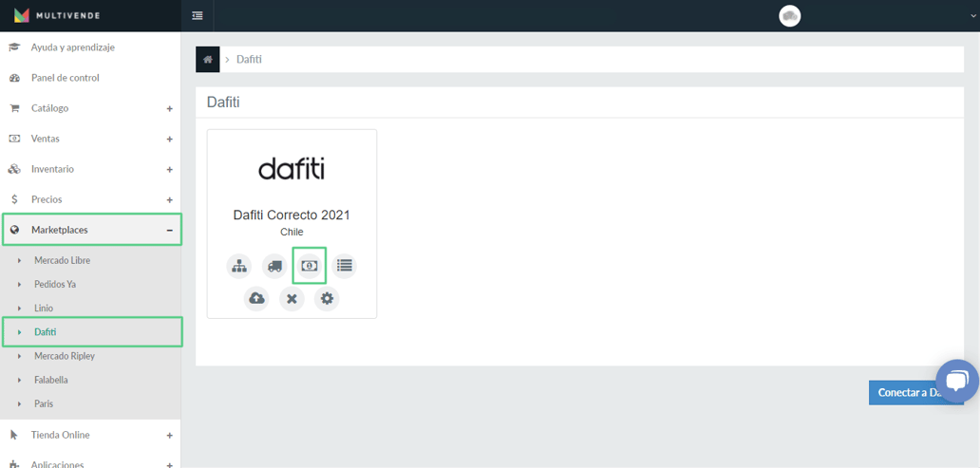Screen dimensions: 980x468
Task: Click the dafiti logo thumbnail
Action: [x=292, y=169]
